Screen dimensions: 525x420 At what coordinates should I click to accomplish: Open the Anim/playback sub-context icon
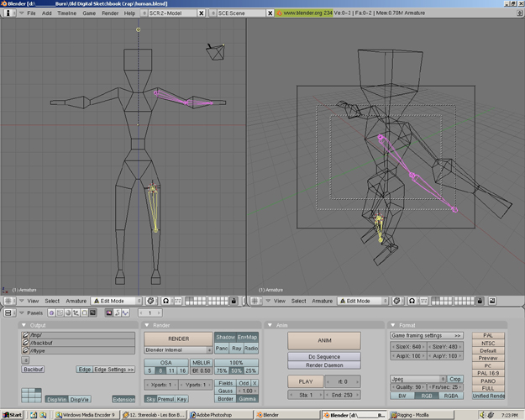118,312
